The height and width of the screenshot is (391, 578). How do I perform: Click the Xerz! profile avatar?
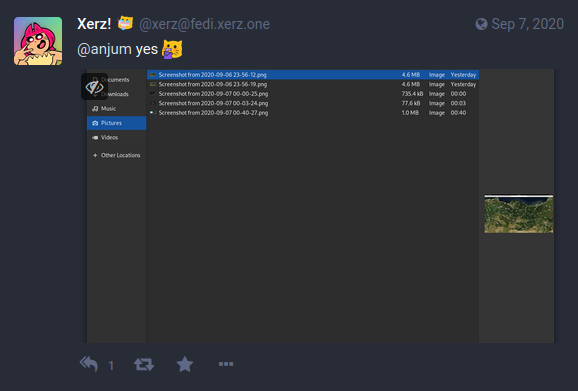[38, 41]
